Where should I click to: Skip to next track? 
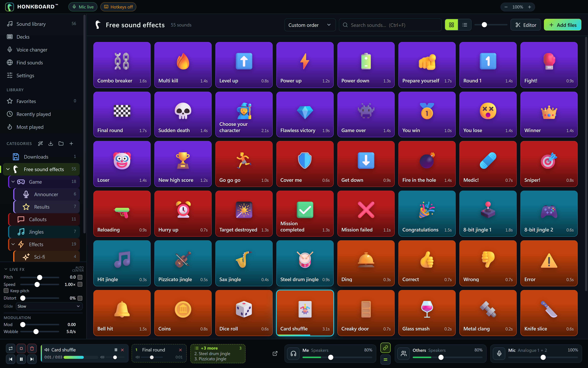pyautogui.click(x=32, y=359)
